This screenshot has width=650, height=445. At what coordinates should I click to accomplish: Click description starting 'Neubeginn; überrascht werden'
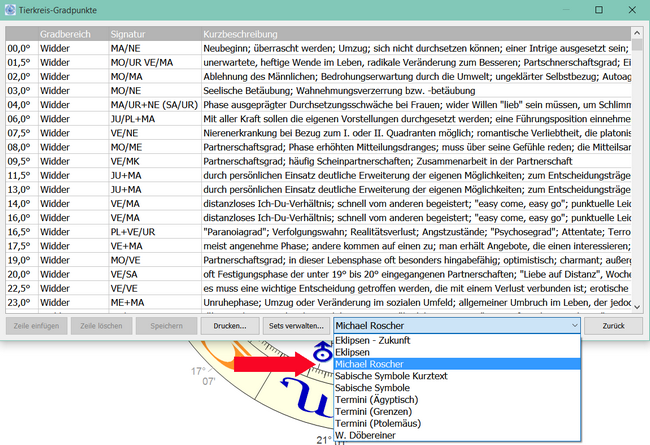click(x=416, y=49)
